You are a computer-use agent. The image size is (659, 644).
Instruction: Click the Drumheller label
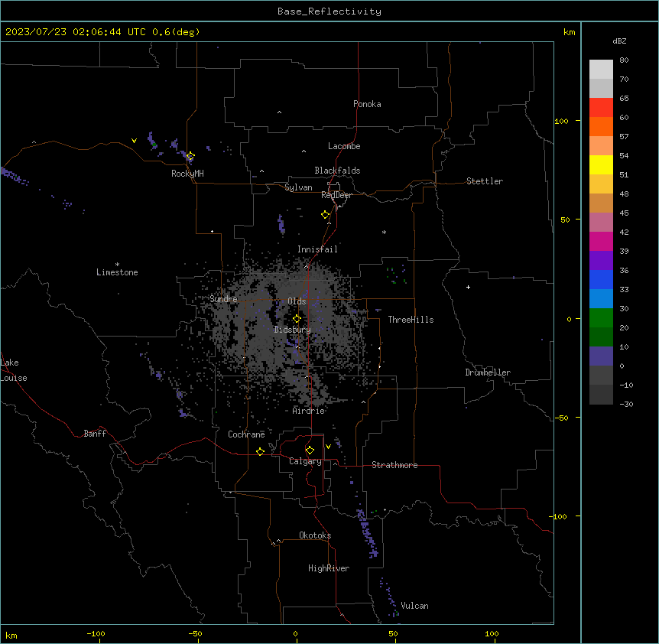488,372
